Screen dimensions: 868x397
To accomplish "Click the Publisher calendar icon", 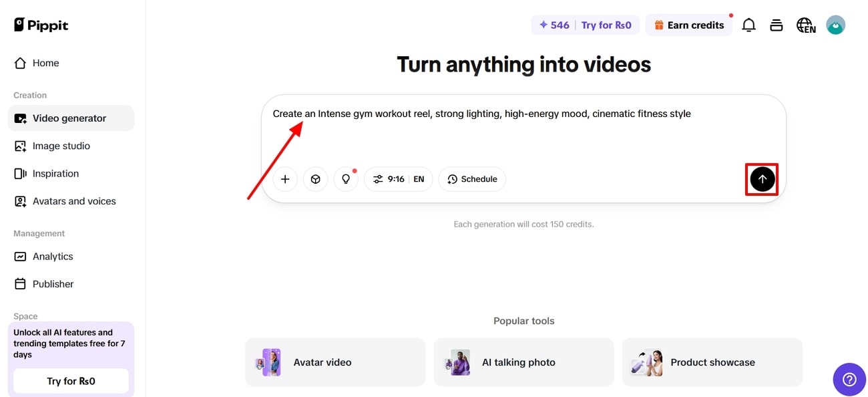I will pyautogui.click(x=20, y=284).
